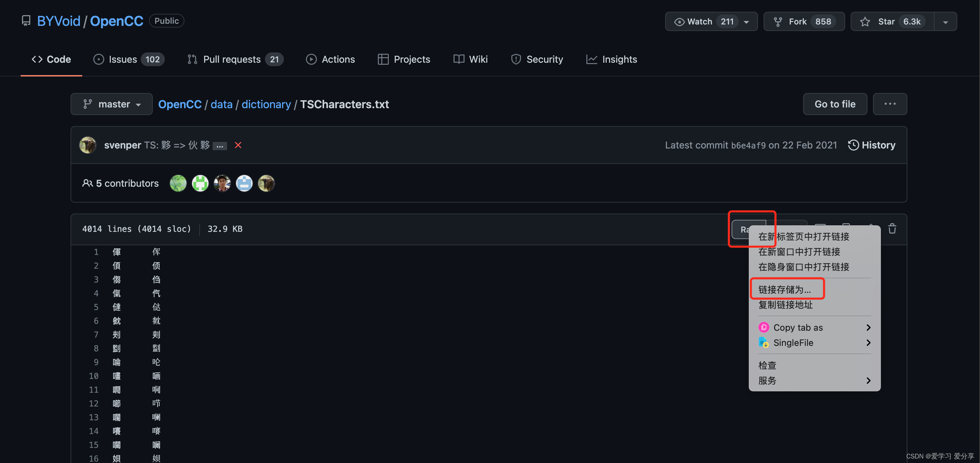Open the Star lists dropdown arrow
This screenshot has height=463, width=980.
point(945,22)
